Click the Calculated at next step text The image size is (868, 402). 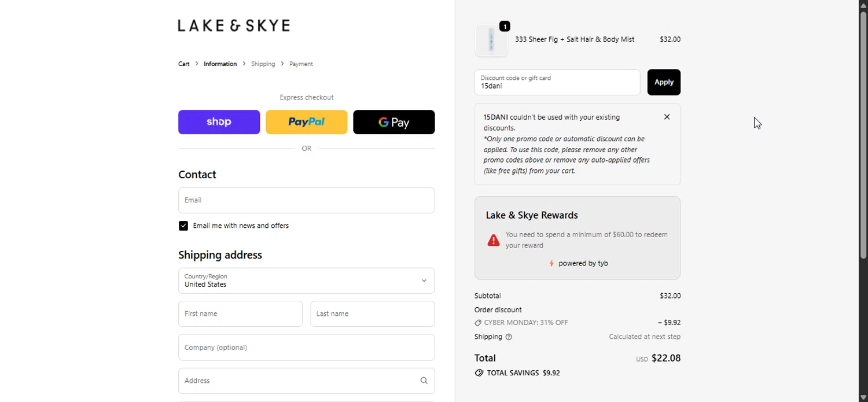click(645, 337)
